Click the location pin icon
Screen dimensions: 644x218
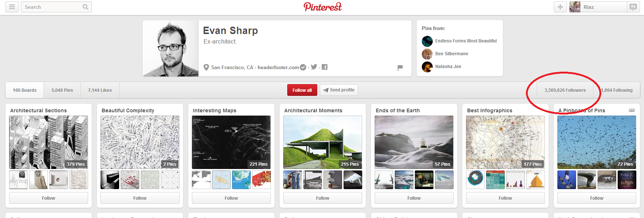pos(206,67)
